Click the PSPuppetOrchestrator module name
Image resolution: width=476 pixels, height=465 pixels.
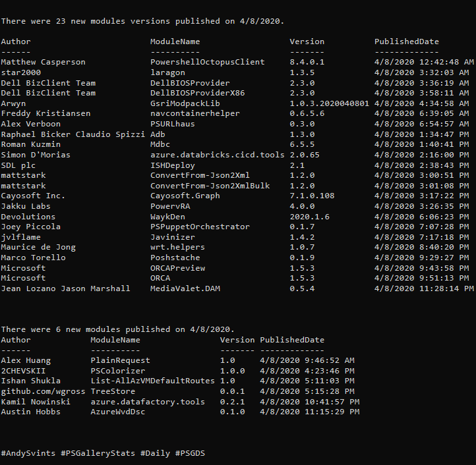[200, 227]
